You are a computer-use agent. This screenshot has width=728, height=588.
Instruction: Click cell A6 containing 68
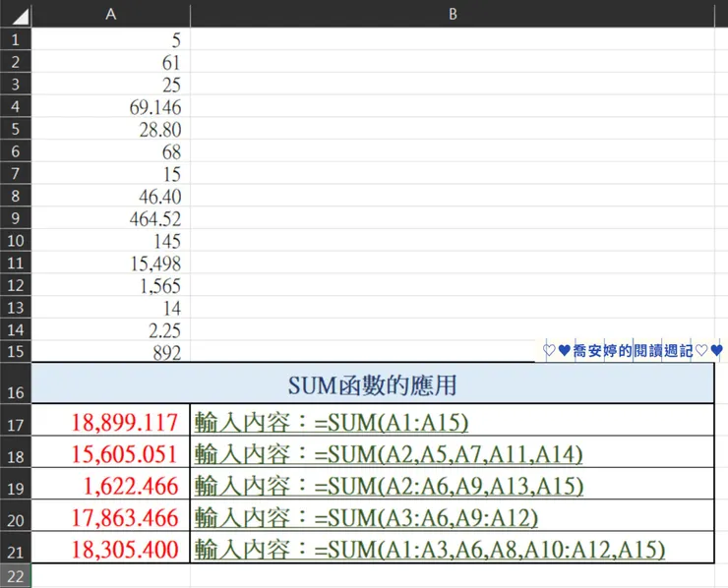click(110, 150)
